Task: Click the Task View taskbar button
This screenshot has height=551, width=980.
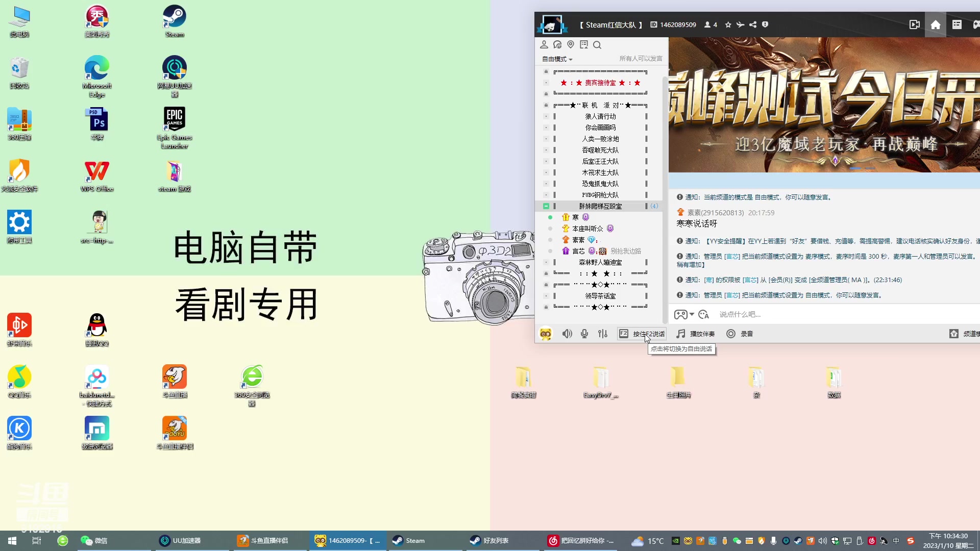Action: coord(37,541)
